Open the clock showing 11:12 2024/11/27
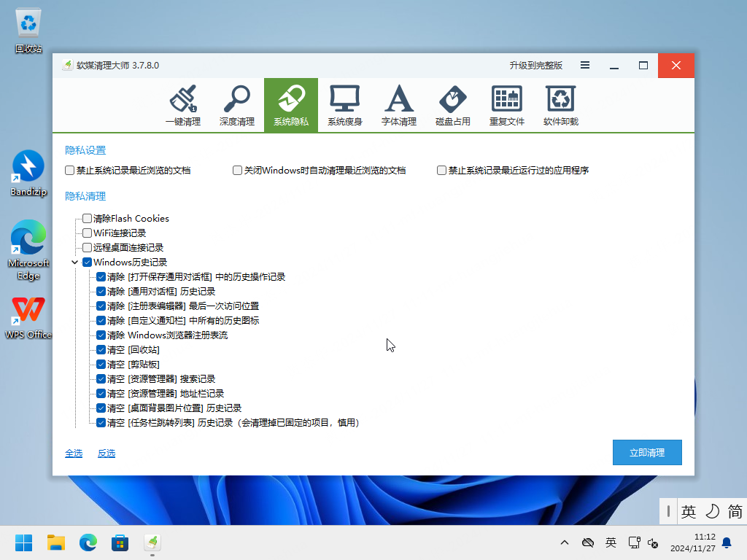747x560 pixels. [x=693, y=542]
